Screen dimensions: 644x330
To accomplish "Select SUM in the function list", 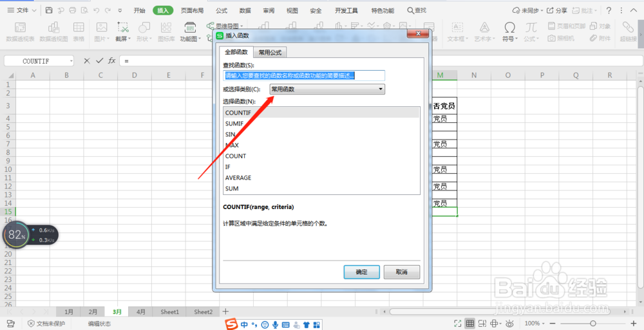I will [321, 188].
